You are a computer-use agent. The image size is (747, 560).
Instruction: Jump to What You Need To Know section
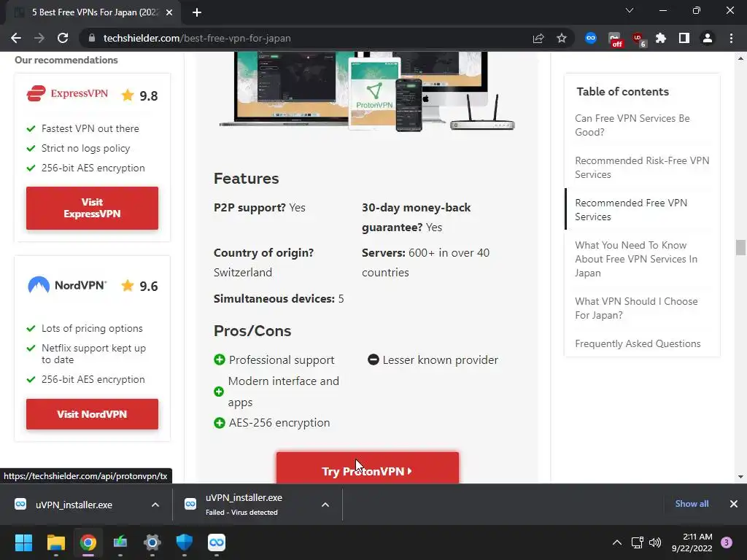pyautogui.click(x=636, y=259)
